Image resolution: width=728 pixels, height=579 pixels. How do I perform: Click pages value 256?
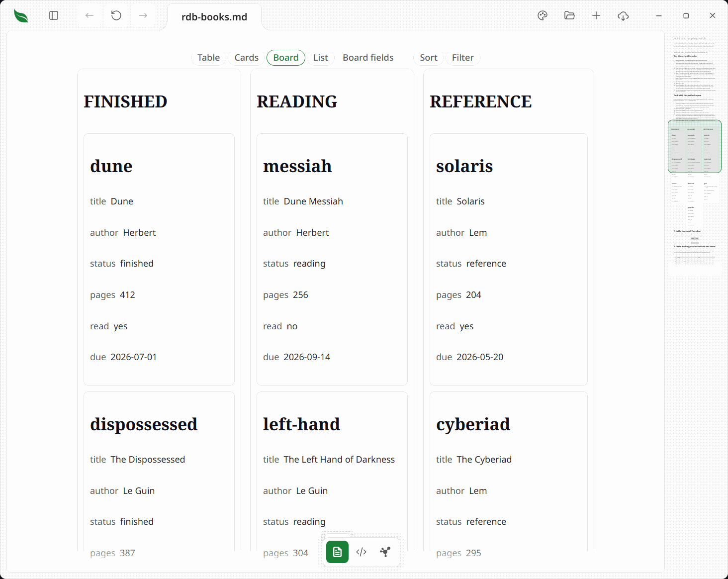tap(300, 295)
